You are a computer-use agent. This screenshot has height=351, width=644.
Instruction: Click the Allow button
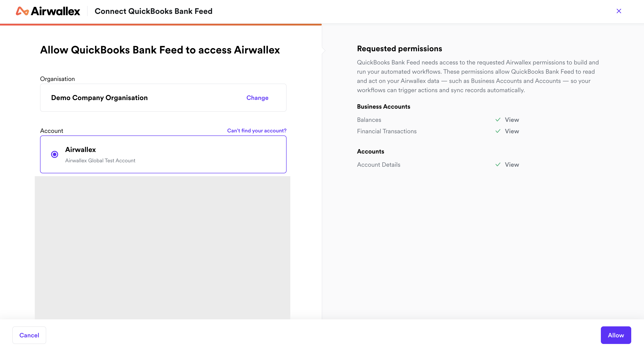616,335
